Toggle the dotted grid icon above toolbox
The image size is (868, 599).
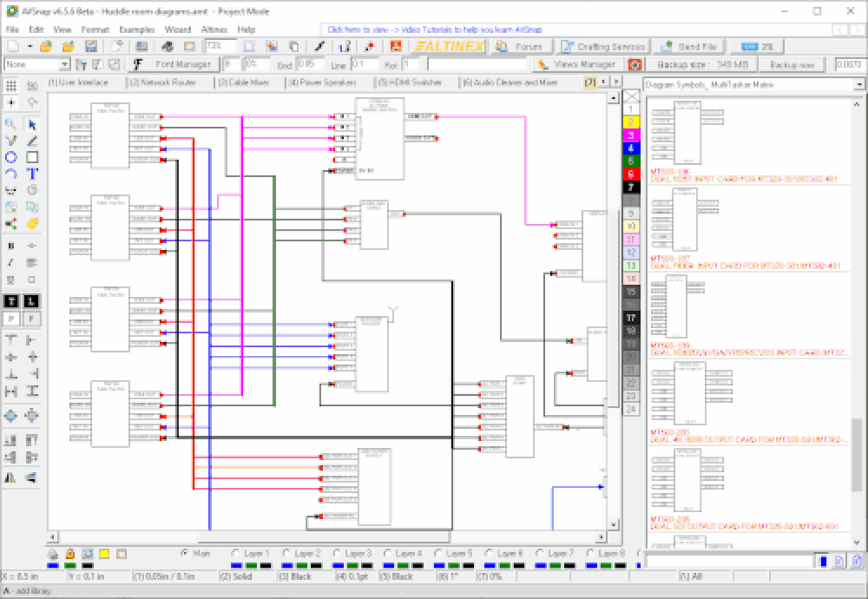[10, 85]
